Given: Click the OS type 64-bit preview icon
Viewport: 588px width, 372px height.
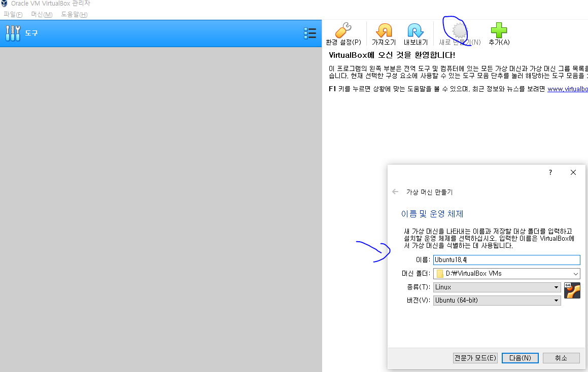Looking at the screenshot, I should tap(572, 290).
